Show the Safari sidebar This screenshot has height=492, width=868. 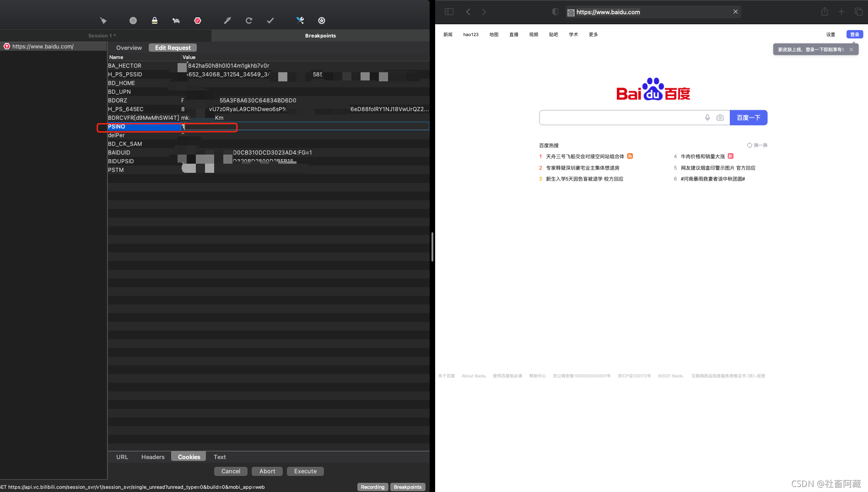(x=449, y=12)
